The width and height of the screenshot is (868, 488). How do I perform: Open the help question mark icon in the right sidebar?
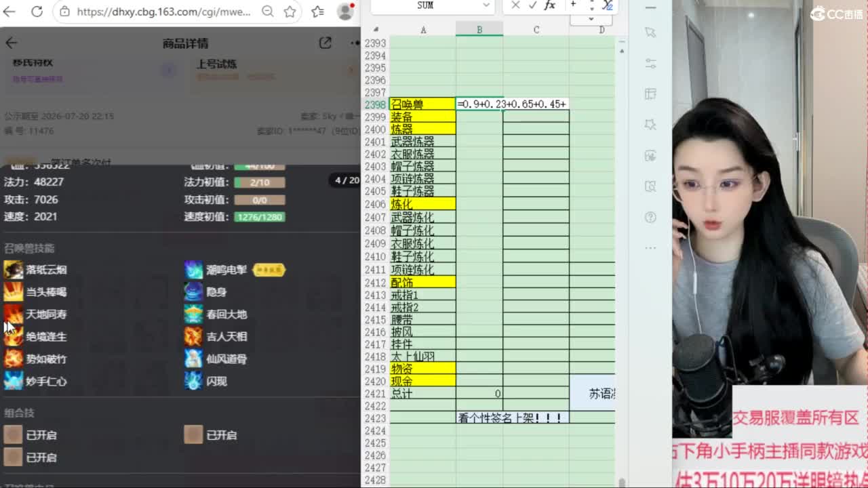(x=650, y=218)
